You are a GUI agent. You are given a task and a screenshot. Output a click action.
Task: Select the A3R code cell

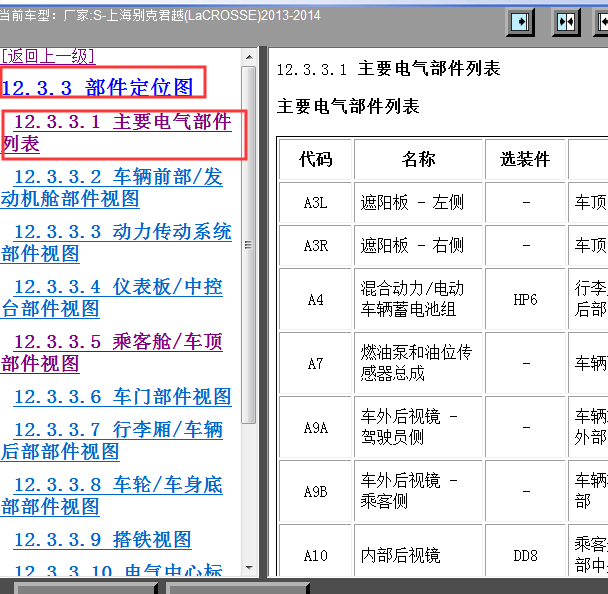[x=315, y=245]
